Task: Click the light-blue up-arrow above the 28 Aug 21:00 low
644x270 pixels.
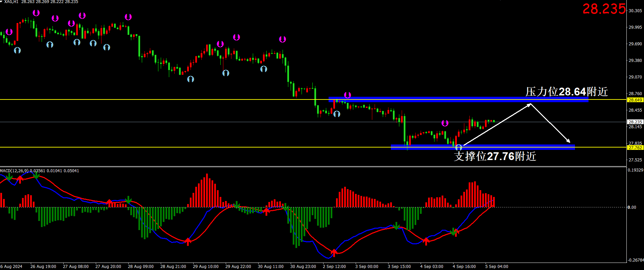Action: [x=191, y=79]
